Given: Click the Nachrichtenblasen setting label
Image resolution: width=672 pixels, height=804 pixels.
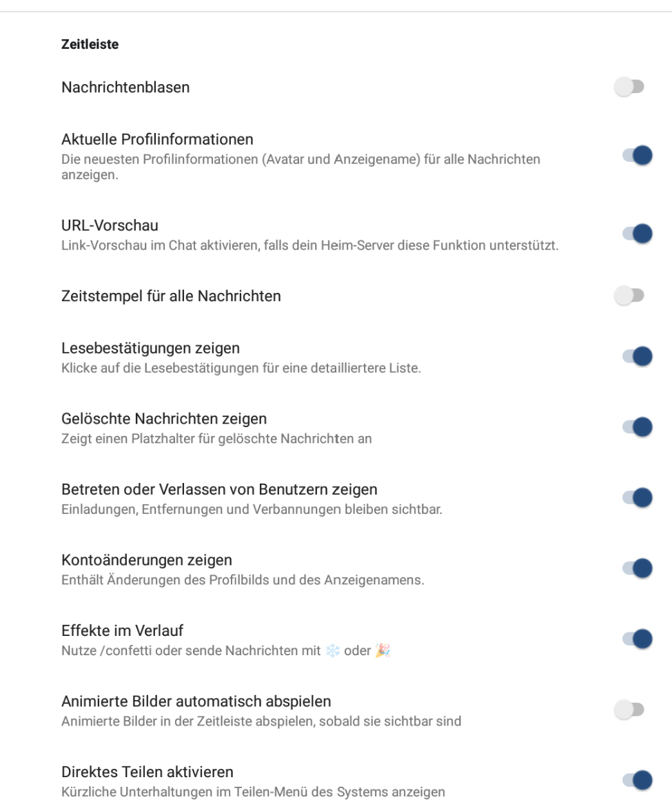Looking at the screenshot, I should [x=125, y=87].
